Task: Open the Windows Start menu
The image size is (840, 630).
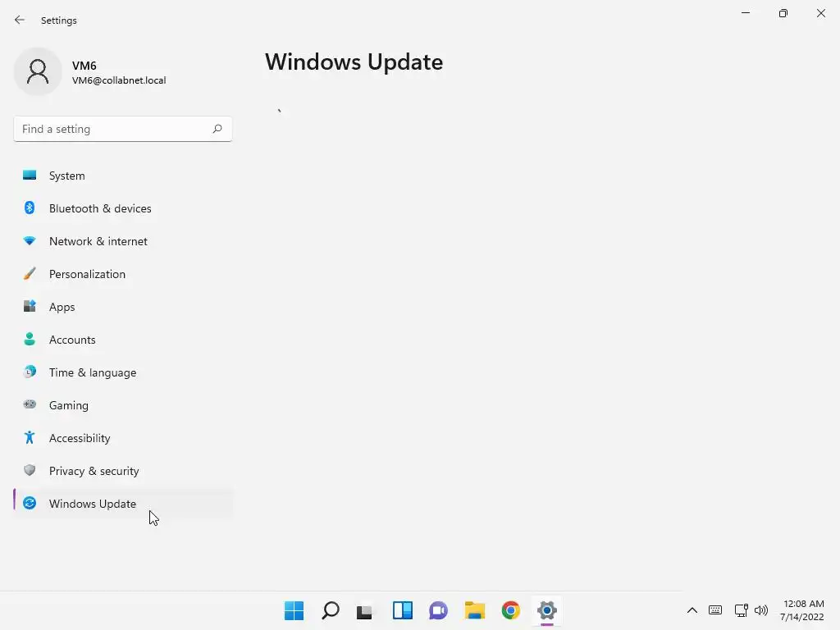Action: [x=294, y=610]
